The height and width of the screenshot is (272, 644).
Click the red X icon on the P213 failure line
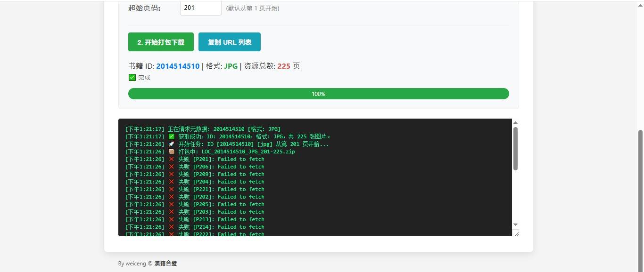pos(171,219)
